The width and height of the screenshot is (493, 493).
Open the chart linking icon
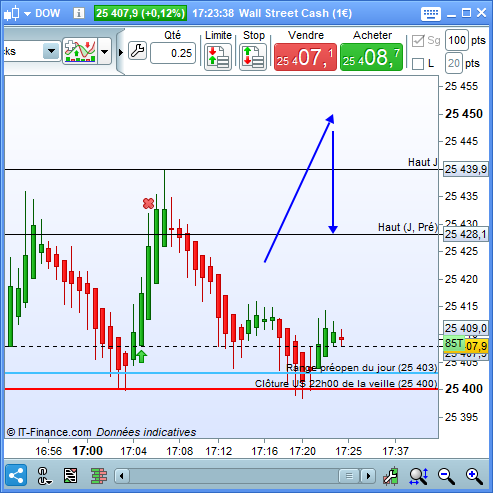(x=44, y=476)
